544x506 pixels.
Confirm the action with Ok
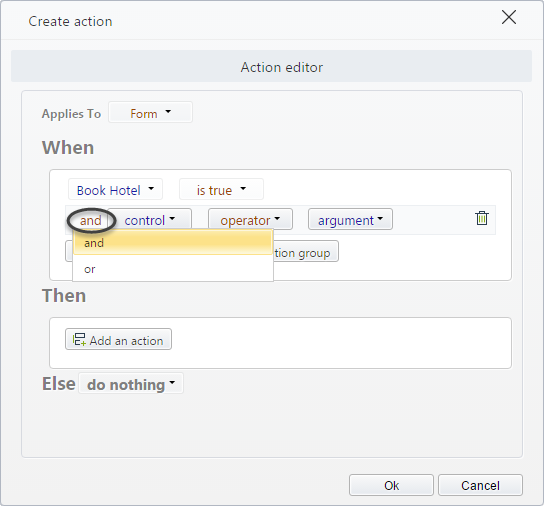pyautogui.click(x=391, y=485)
